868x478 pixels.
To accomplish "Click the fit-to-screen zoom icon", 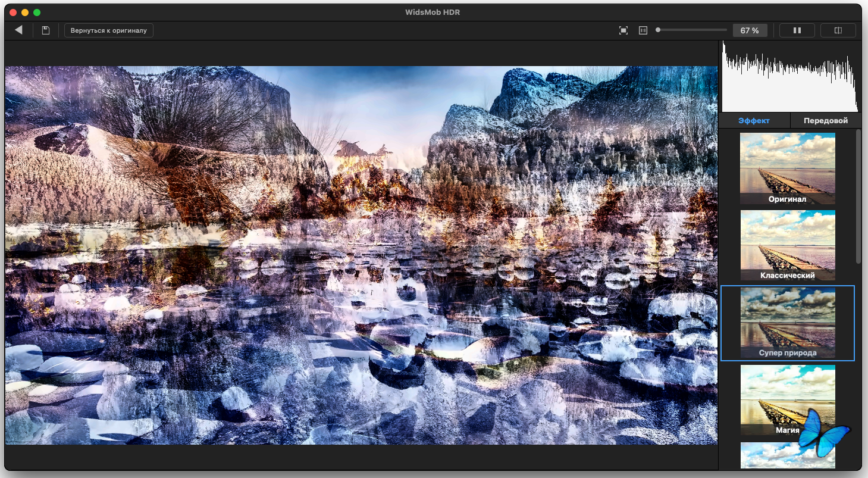I will pyautogui.click(x=623, y=30).
